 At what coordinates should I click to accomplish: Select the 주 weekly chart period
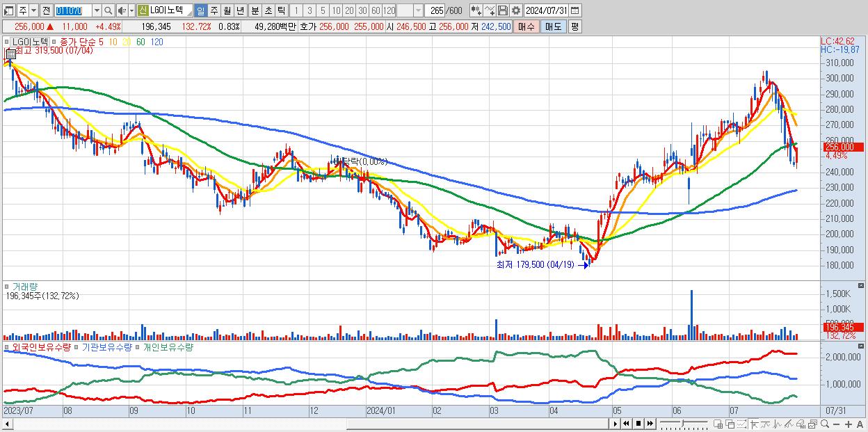click(x=214, y=10)
